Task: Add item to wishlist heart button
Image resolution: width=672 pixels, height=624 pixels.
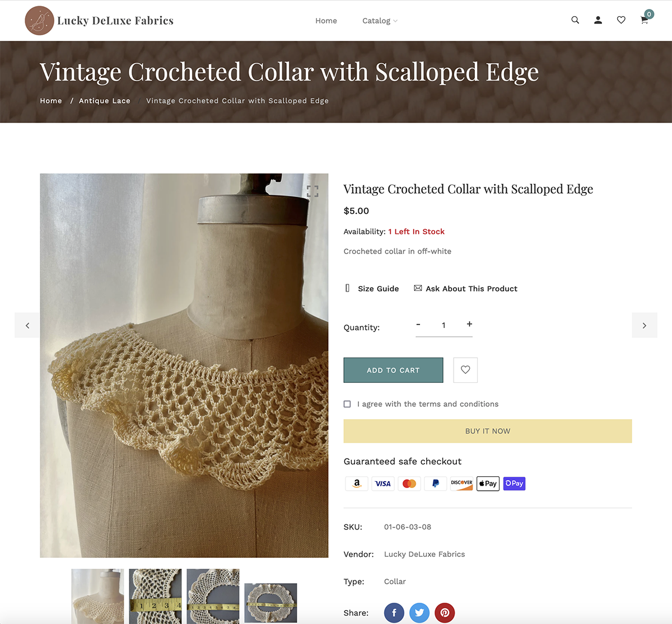Action: pyautogui.click(x=465, y=370)
